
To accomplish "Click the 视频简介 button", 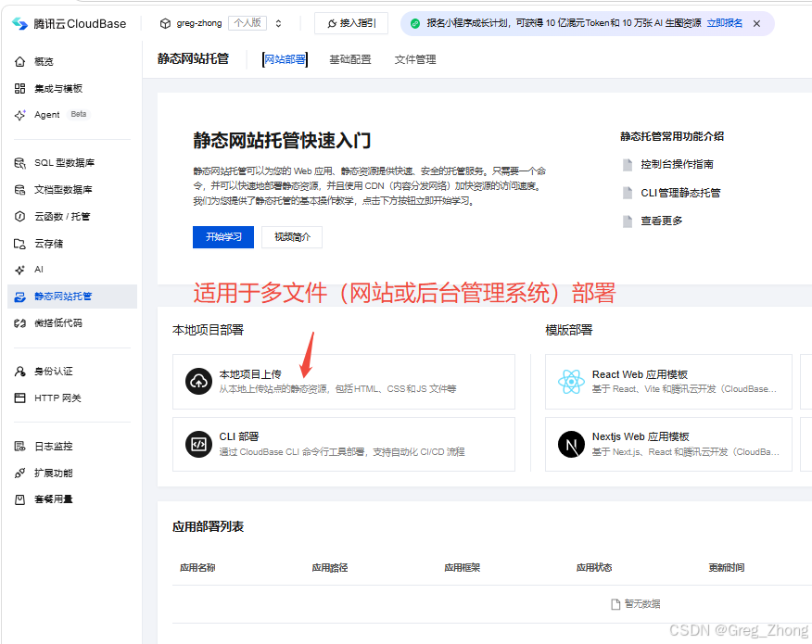I will click(292, 237).
